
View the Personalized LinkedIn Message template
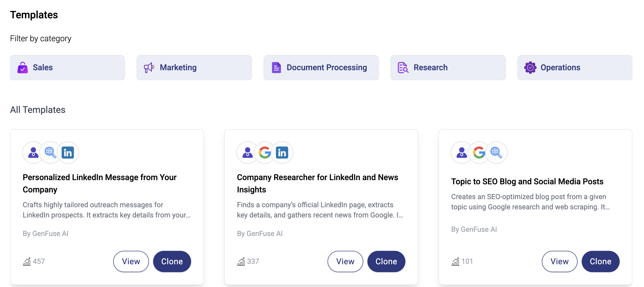131,261
